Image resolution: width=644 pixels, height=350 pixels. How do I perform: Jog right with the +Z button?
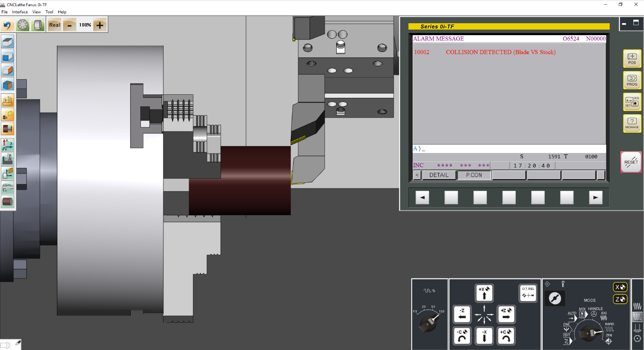click(x=506, y=314)
